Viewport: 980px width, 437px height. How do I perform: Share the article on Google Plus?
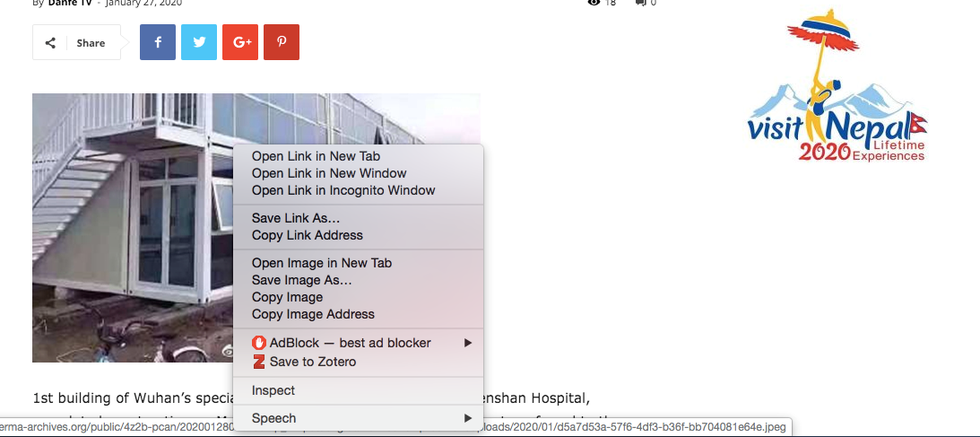240,42
